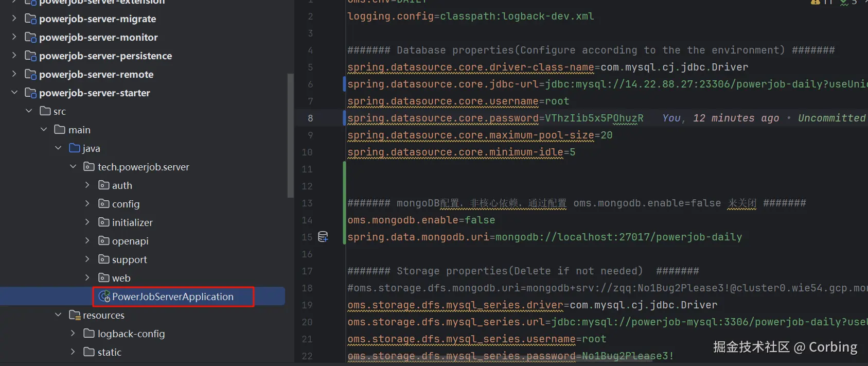Collapse the powerjob-server-starter module

click(x=14, y=93)
